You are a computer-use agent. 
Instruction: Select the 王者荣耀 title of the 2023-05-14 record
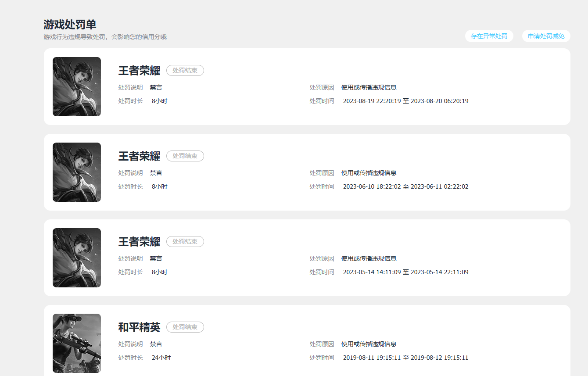click(139, 241)
